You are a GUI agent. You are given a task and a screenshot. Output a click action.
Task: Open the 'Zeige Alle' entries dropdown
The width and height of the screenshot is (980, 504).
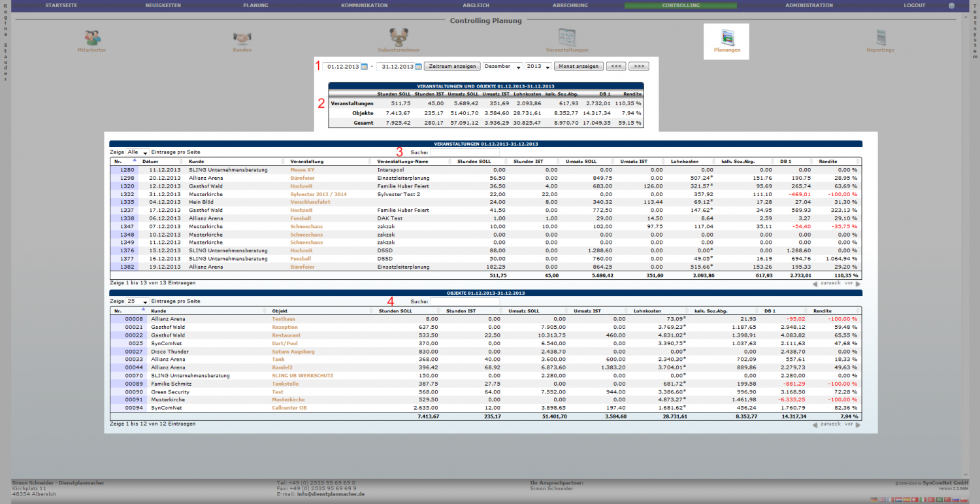[x=137, y=152]
